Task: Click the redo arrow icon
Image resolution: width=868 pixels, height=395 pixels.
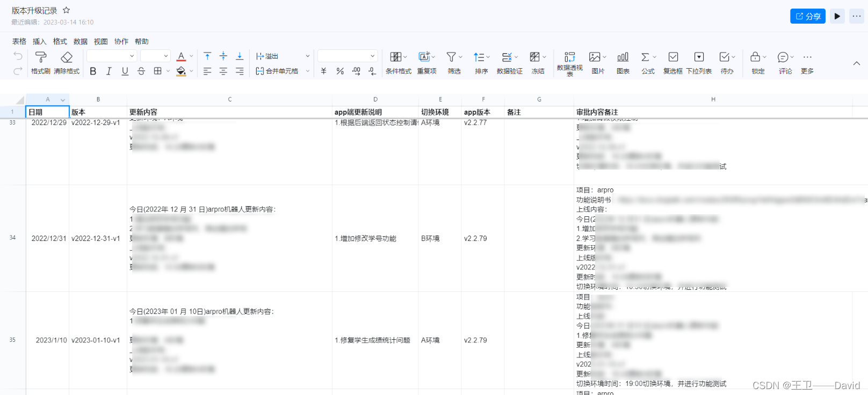Action: 18,71
